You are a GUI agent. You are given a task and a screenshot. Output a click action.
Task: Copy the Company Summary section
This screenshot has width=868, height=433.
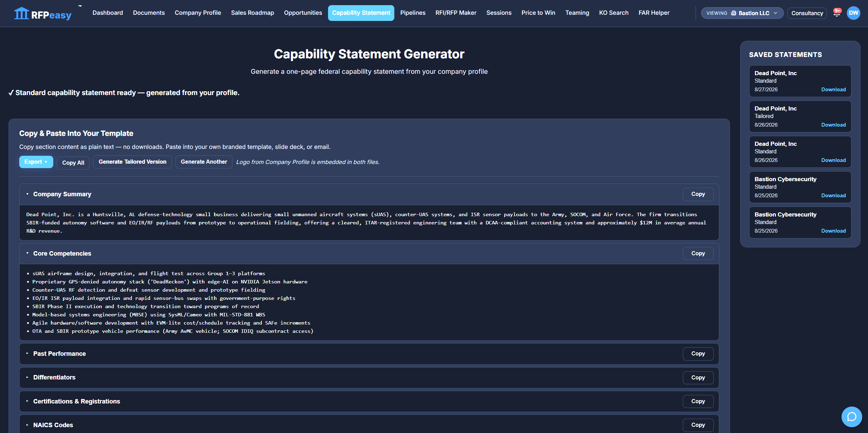(x=698, y=194)
